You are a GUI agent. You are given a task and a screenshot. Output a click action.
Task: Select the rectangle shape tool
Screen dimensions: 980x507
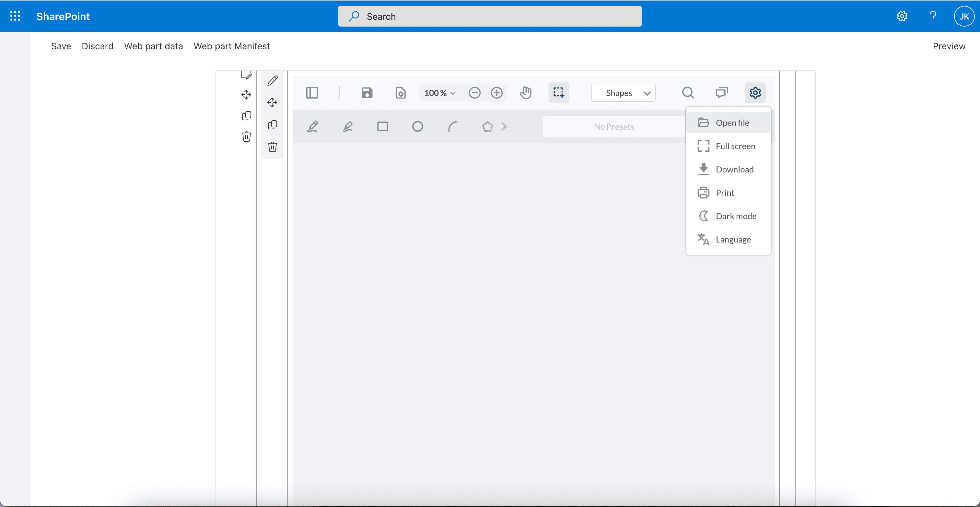tap(382, 126)
